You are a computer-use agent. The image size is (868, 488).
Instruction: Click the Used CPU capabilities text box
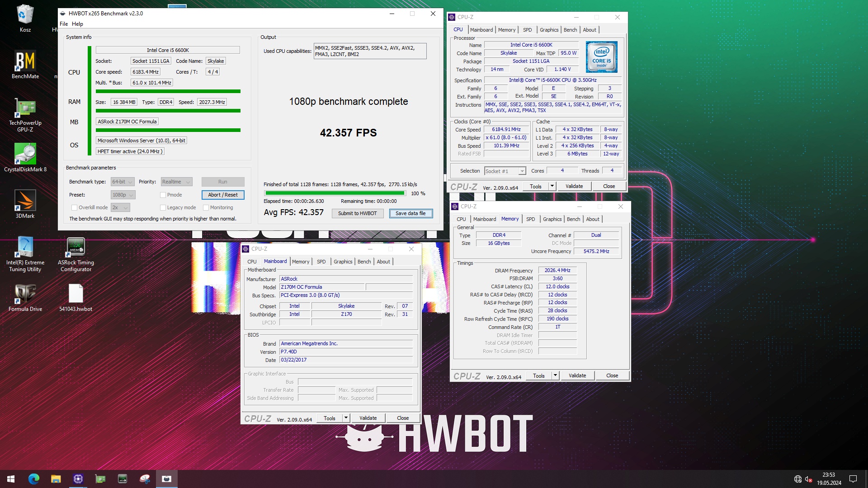coord(370,51)
